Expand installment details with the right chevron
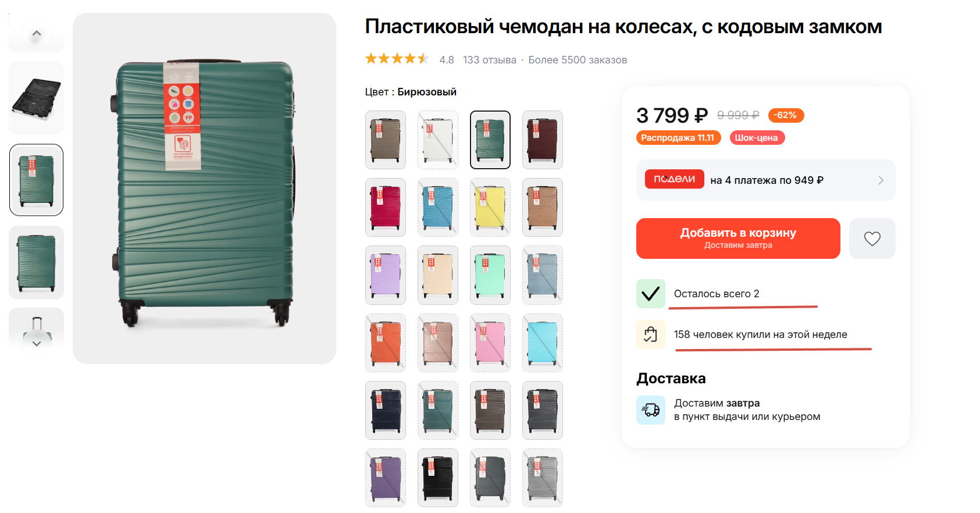The height and width of the screenshot is (513, 980). 881,180
